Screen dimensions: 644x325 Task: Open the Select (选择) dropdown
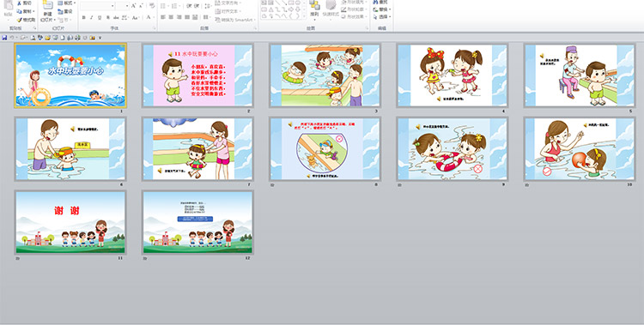[381, 17]
